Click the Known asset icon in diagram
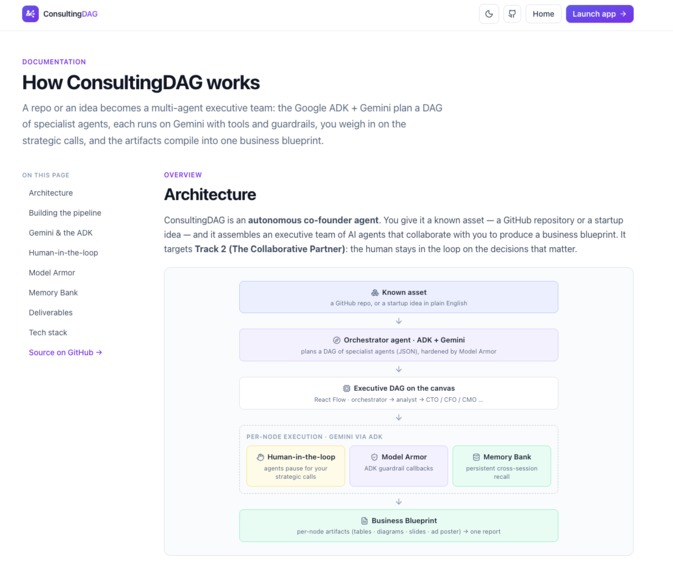Image resolution: width=673 pixels, height=573 pixels. tap(375, 292)
